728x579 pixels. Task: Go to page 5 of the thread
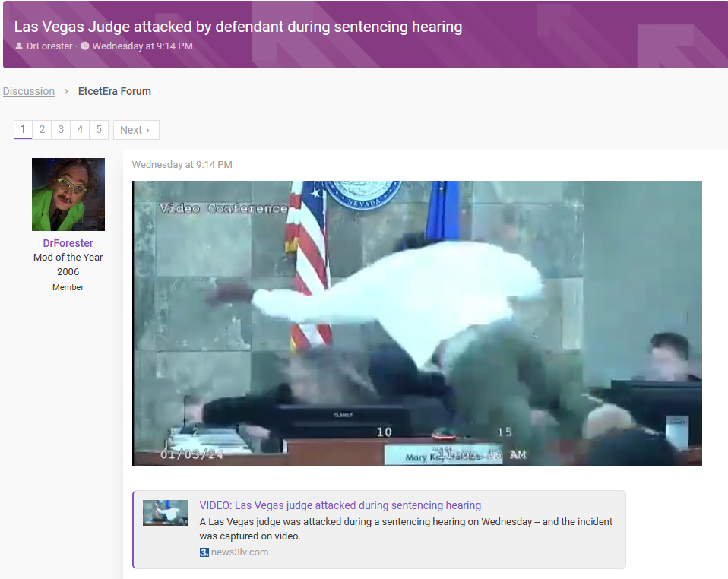tap(99, 129)
